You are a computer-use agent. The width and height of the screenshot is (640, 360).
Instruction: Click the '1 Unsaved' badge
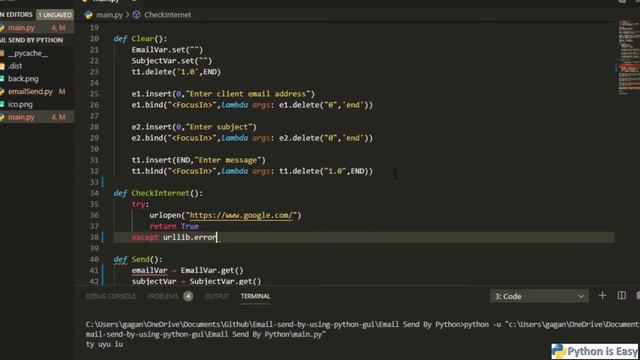point(55,15)
